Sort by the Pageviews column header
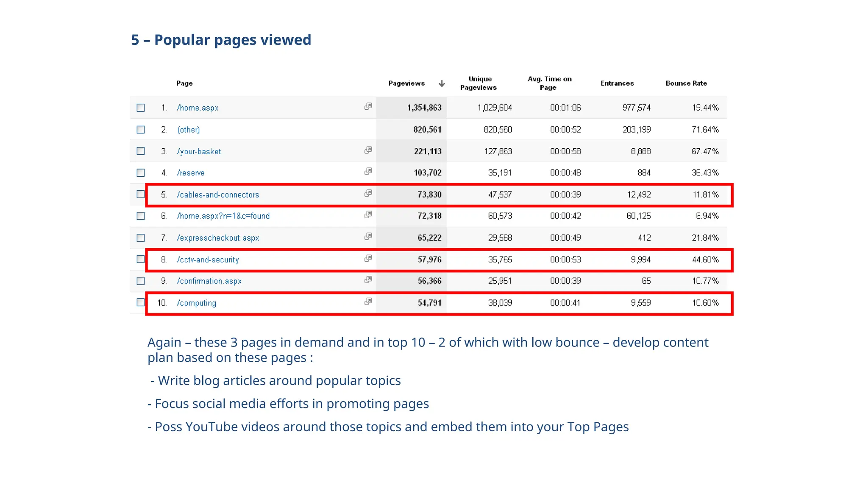Viewport: 868px width, 488px height. tap(406, 83)
